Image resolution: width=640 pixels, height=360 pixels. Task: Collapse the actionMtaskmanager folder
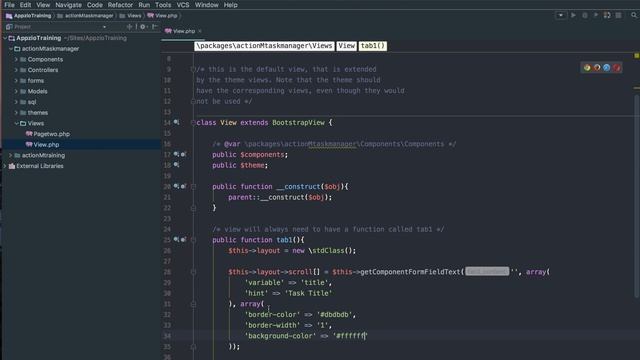tap(11, 49)
